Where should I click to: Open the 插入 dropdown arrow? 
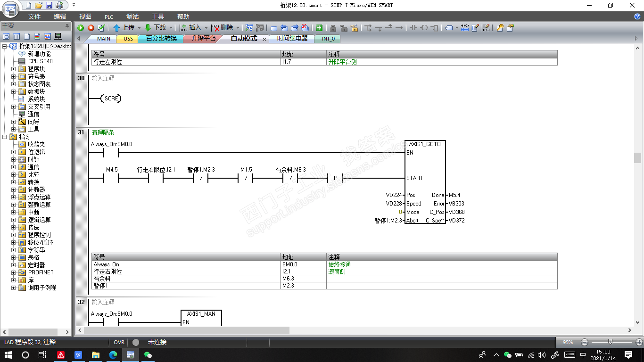[206, 28]
